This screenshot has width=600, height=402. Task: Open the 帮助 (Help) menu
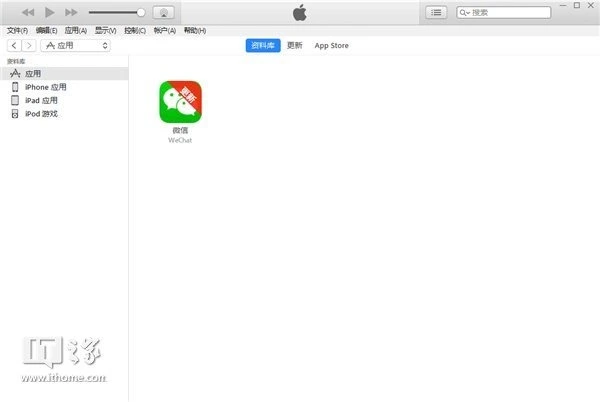(x=194, y=31)
